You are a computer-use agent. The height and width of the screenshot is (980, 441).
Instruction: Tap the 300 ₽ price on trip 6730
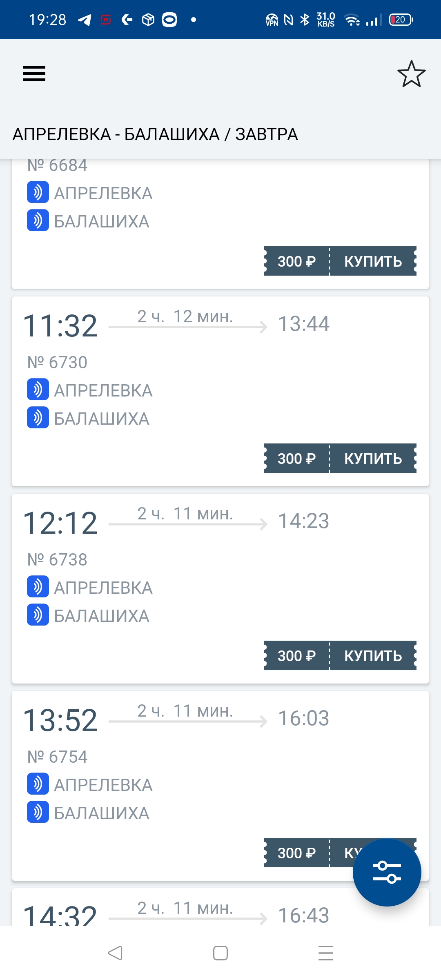coord(296,459)
